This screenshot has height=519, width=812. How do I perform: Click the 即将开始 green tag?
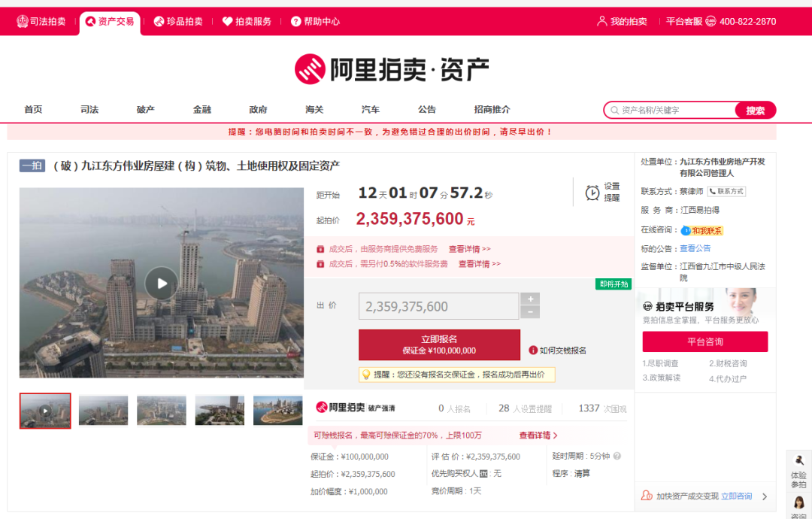point(614,284)
